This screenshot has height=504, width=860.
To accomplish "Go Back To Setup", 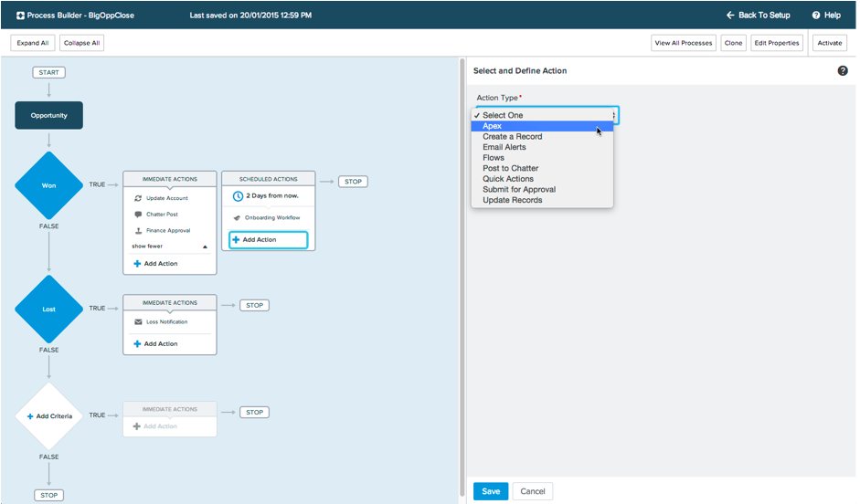I will (758, 16).
